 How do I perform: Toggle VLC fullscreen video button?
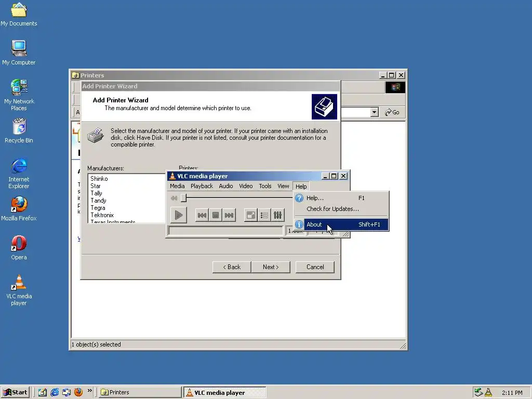tap(251, 215)
